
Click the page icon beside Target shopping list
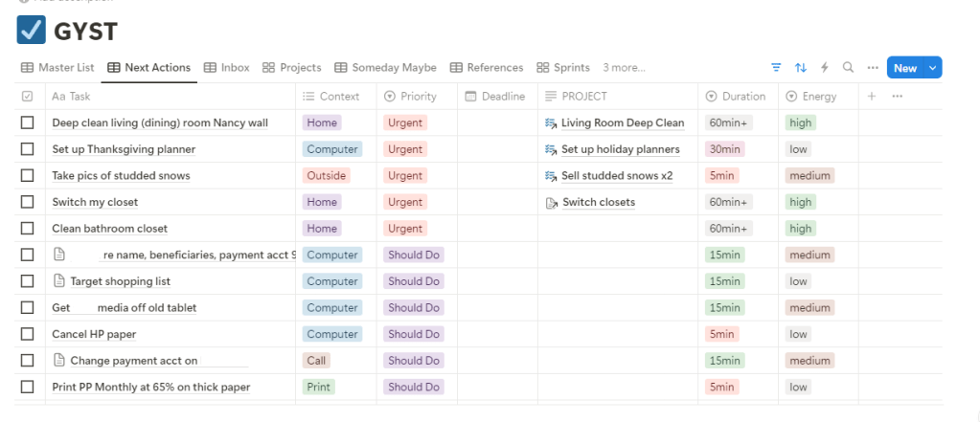point(59,281)
